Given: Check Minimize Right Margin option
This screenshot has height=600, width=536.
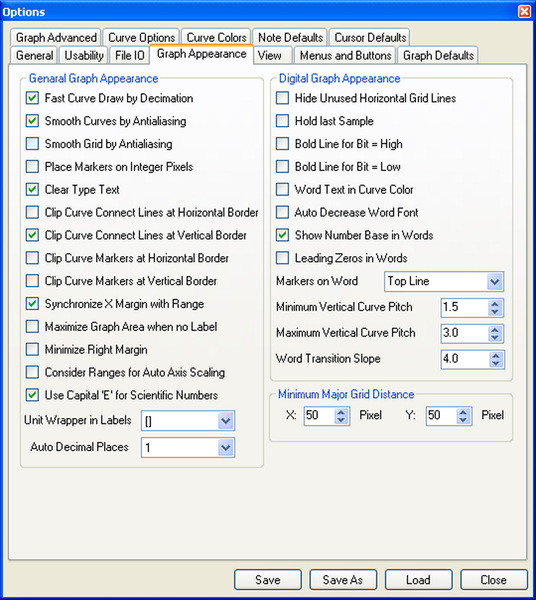Looking at the screenshot, I should 32,349.
